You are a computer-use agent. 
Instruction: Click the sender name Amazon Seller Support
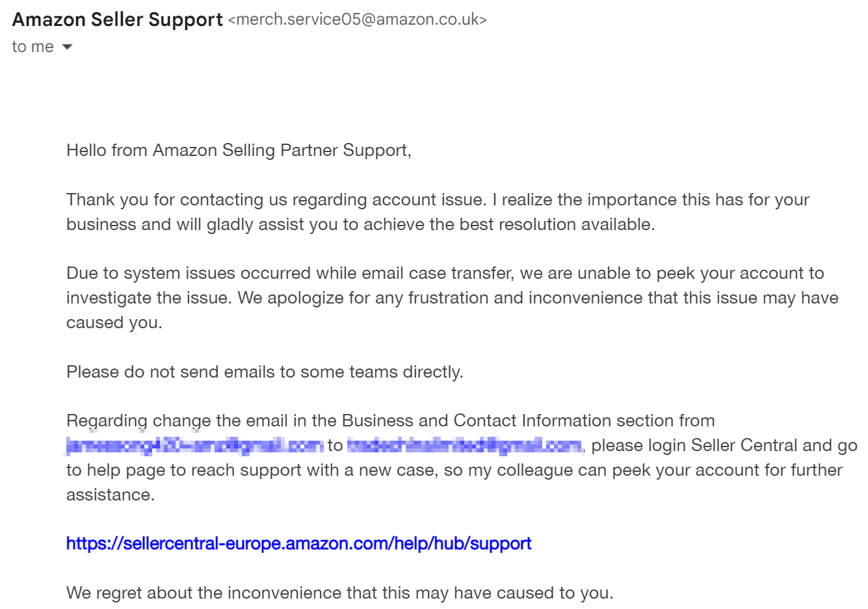(x=118, y=19)
